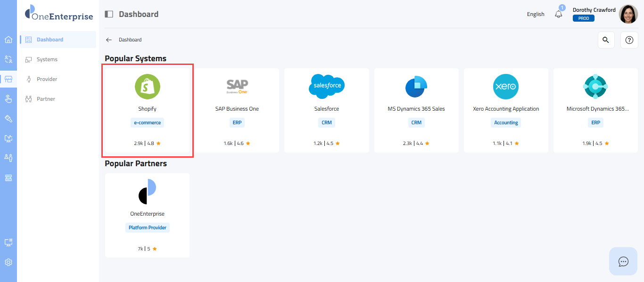Screen dimensions: 644x282
Task: Click the OneEnterprise logo at top left
Action: click(x=59, y=14)
